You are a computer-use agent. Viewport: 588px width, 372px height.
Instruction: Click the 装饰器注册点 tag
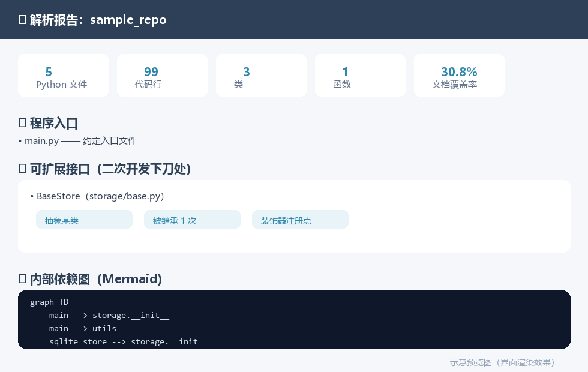coord(301,220)
